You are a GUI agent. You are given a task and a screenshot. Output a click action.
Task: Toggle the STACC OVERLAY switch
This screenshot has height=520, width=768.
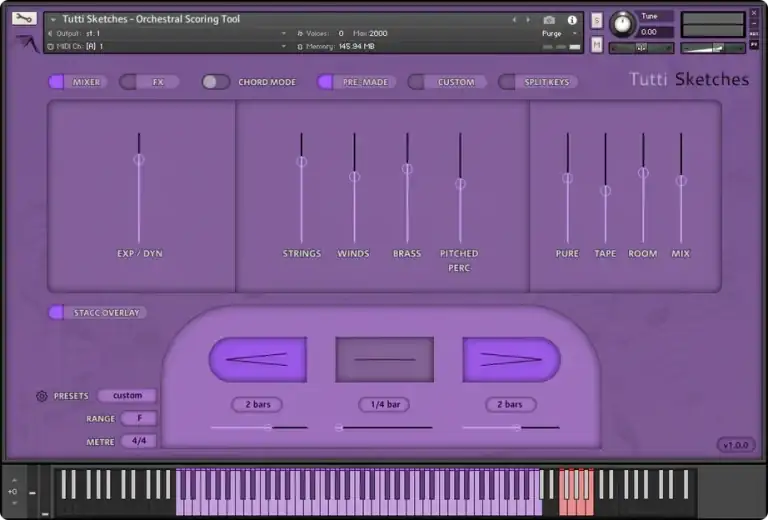click(97, 312)
